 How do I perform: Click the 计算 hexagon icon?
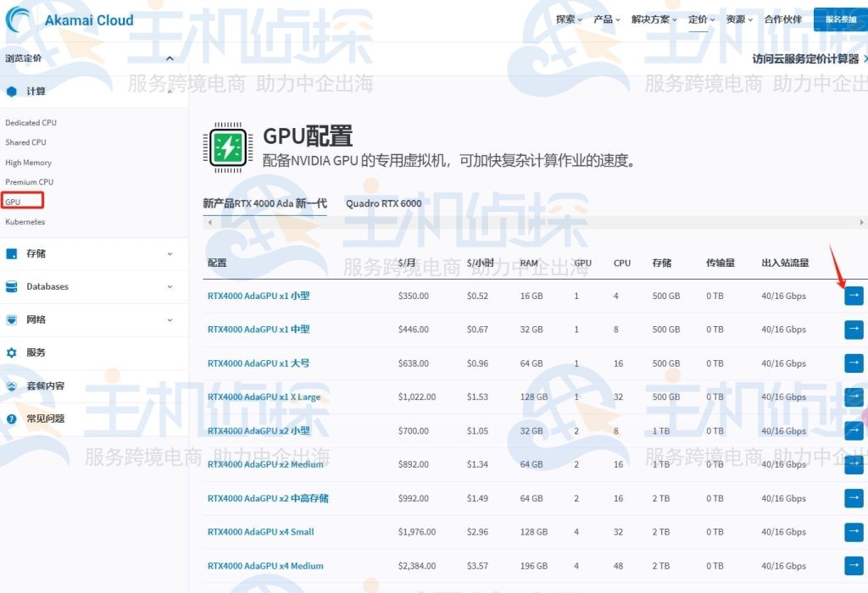(12, 91)
